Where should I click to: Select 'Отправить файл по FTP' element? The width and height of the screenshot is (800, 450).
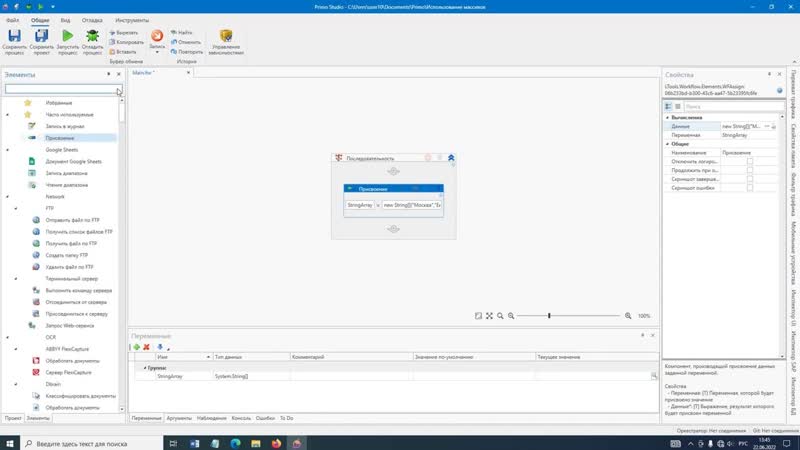[72, 220]
